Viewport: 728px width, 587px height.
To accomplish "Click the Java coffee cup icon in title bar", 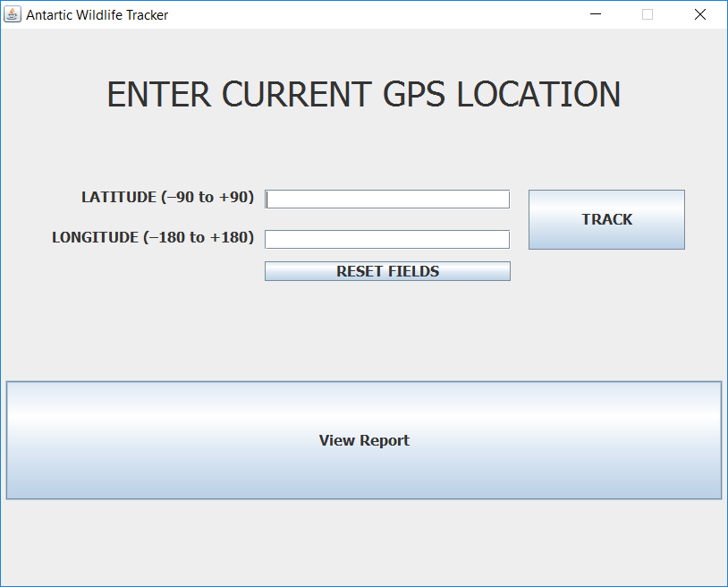I will click(13, 14).
